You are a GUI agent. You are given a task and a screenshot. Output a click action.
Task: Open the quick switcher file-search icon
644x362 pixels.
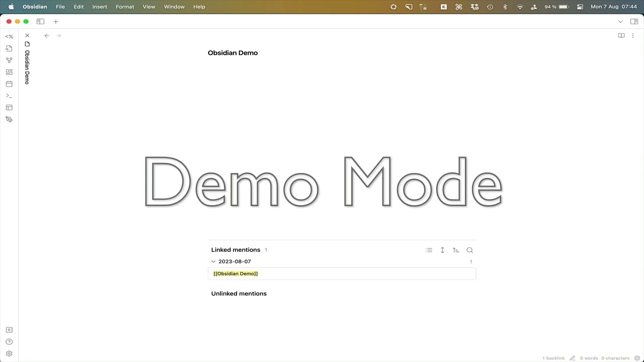point(9,48)
